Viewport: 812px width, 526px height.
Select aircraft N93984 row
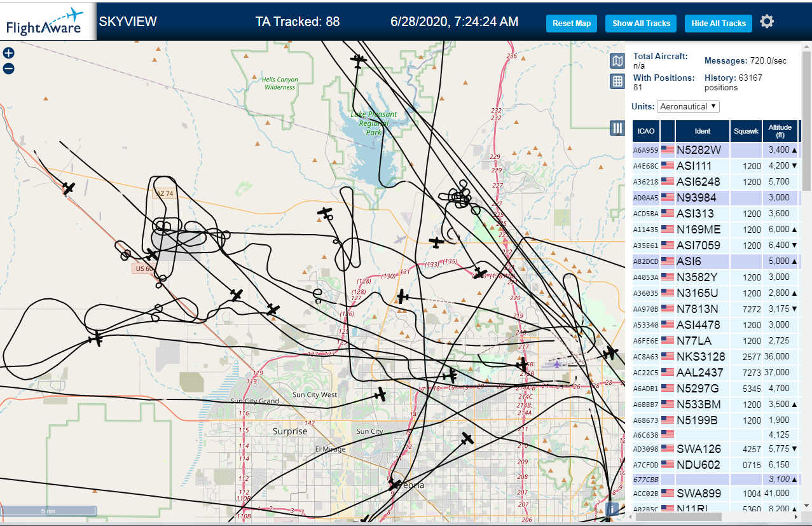715,198
